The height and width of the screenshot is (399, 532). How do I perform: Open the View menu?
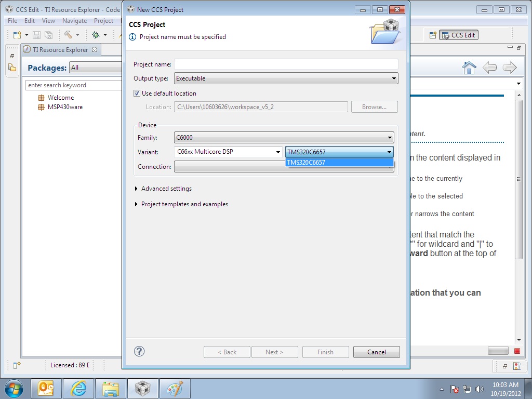(x=48, y=21)
